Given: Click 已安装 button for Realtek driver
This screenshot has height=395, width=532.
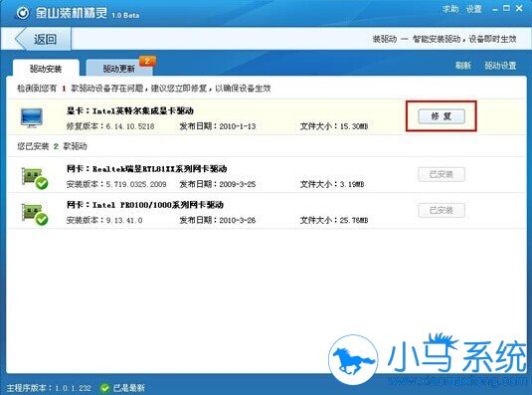Looking at the screenshot, I should tap(442, 174).
